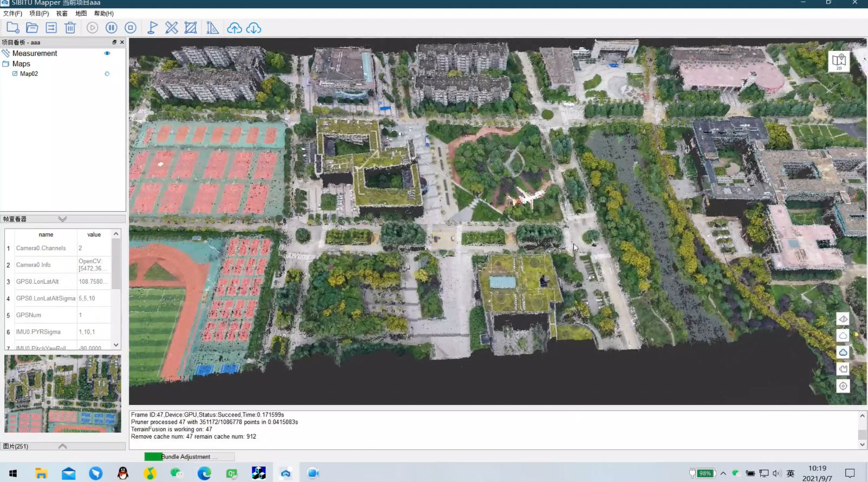Click the Bundle Adjustment progress bar
Screen dimensions: 868x482
(x=190, y=457)
